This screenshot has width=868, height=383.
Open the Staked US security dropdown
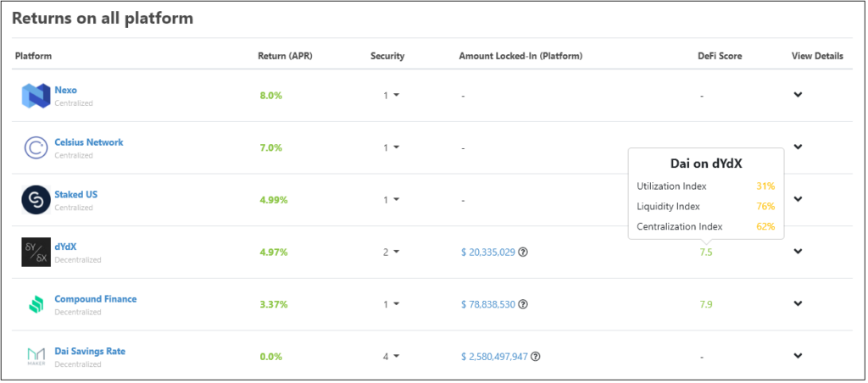[392, 200]
